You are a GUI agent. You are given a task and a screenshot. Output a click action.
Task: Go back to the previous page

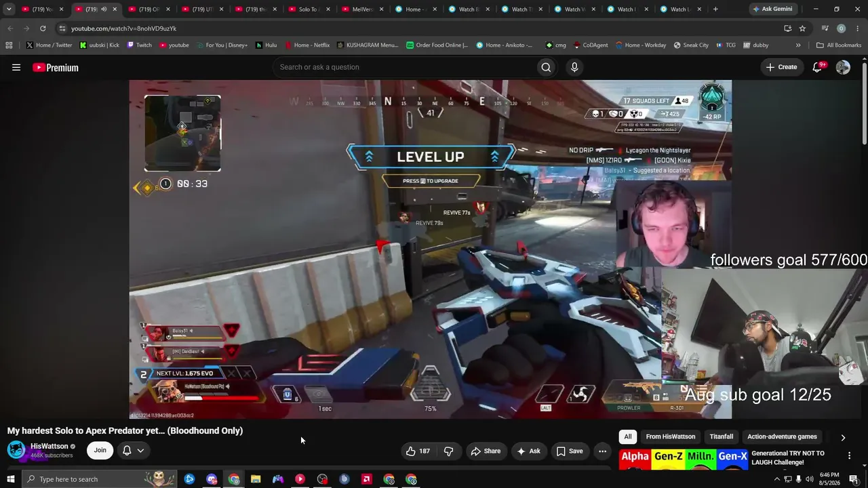point(10,28)
